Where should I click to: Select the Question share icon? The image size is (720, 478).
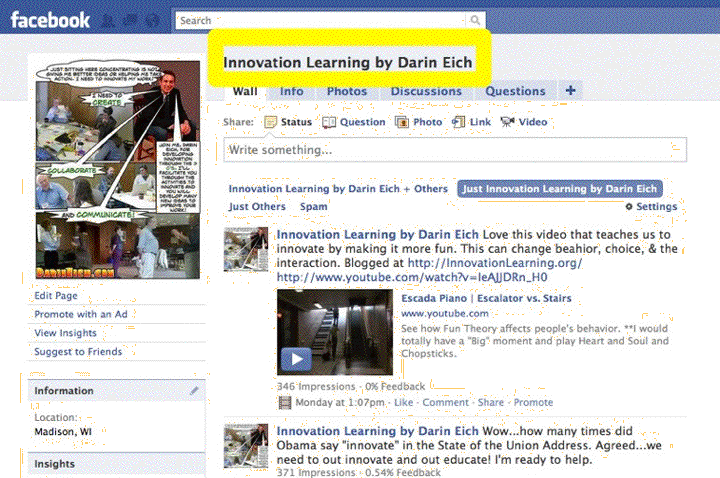pos(329,122)
